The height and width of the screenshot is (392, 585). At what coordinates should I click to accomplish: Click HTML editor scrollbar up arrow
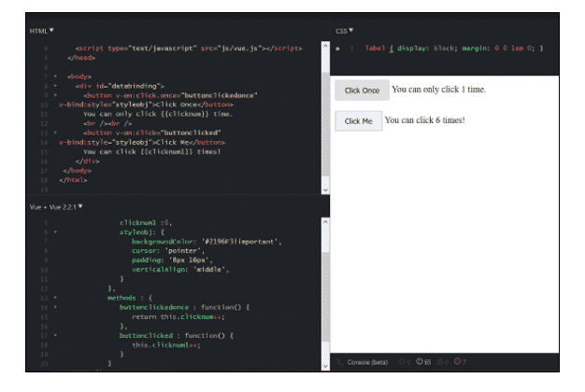coord(325,46)
